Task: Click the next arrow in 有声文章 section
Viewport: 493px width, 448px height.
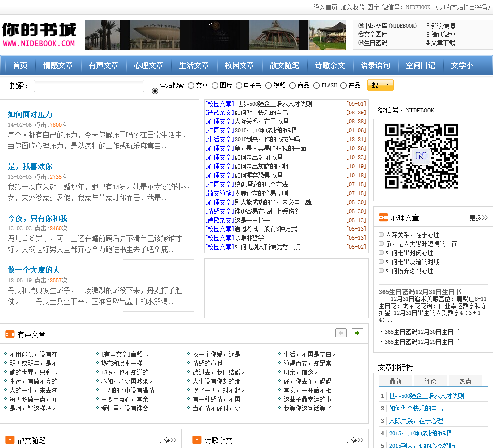Action: tap(357, 333)
